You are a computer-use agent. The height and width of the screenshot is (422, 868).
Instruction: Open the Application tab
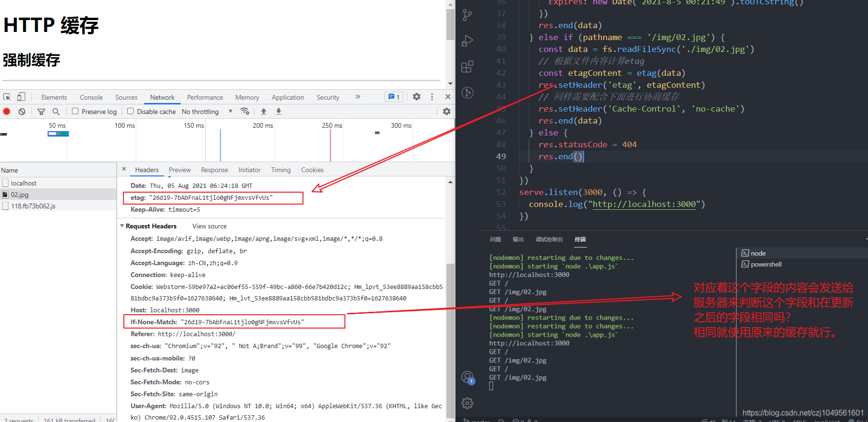point(288,97)
